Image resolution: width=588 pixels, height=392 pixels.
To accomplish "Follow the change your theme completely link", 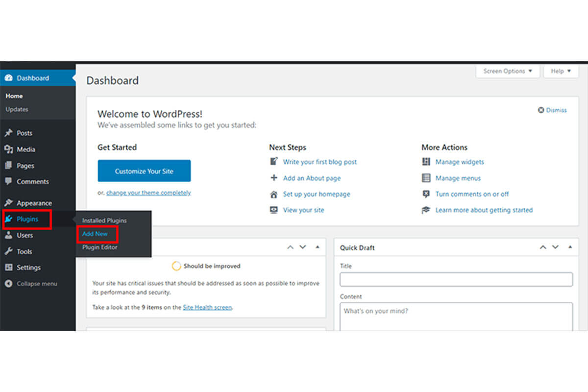I will pyautogui.click(x=148, y=193).
